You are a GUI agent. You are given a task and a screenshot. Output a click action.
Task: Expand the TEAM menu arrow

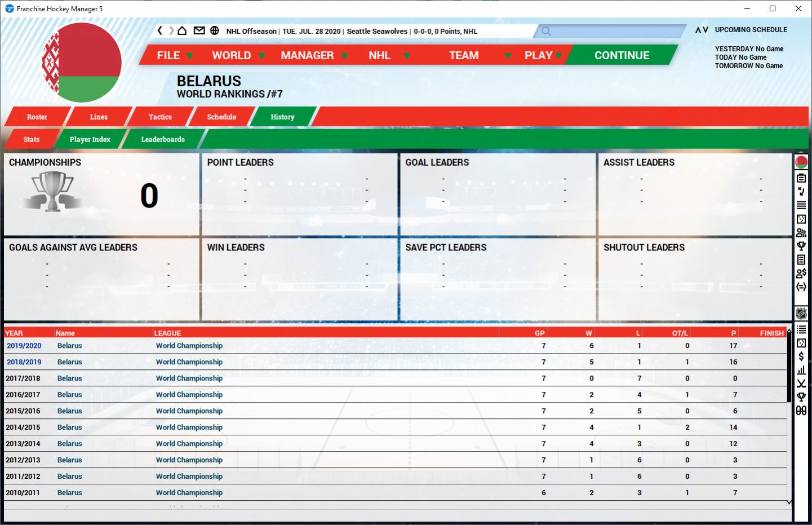[x=508, y=56]
